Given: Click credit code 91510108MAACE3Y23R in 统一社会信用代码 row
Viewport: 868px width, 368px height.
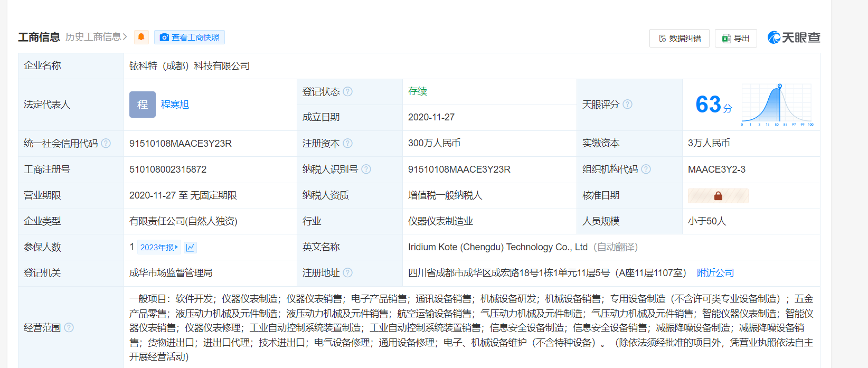Looking at the screenshot, I should tap(181, 144).
